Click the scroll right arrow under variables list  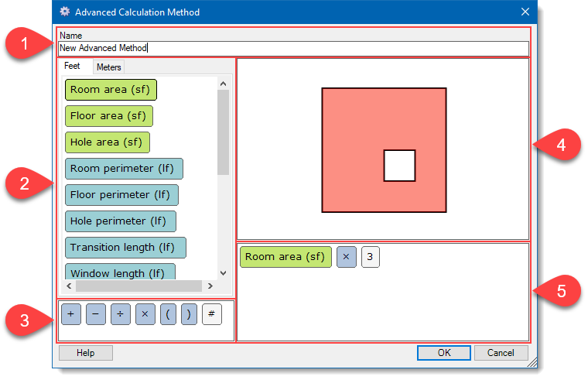[210, 286]
